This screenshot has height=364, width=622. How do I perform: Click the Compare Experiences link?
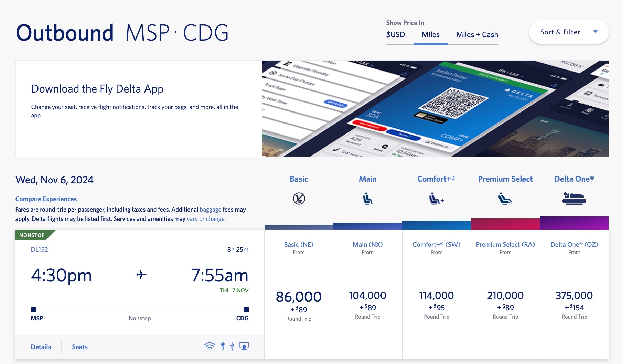tap(46, 199)
